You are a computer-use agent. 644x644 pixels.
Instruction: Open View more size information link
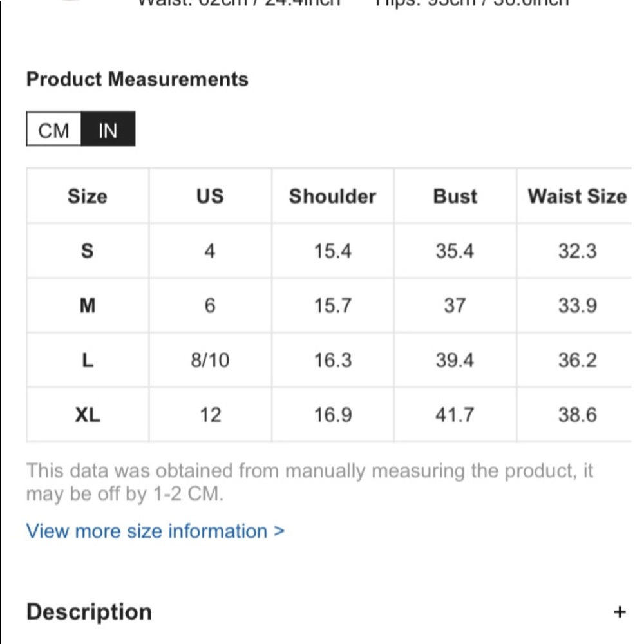click(155, 531)
